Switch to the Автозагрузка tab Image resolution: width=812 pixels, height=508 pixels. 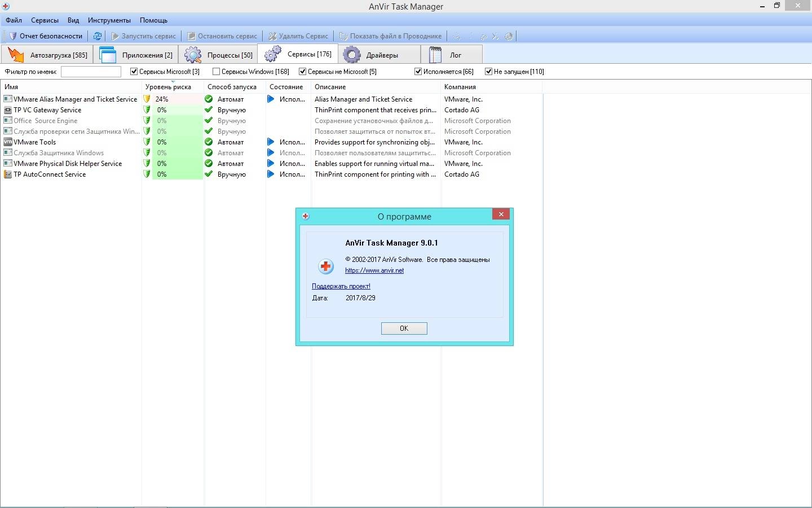(x=48, y=55)
